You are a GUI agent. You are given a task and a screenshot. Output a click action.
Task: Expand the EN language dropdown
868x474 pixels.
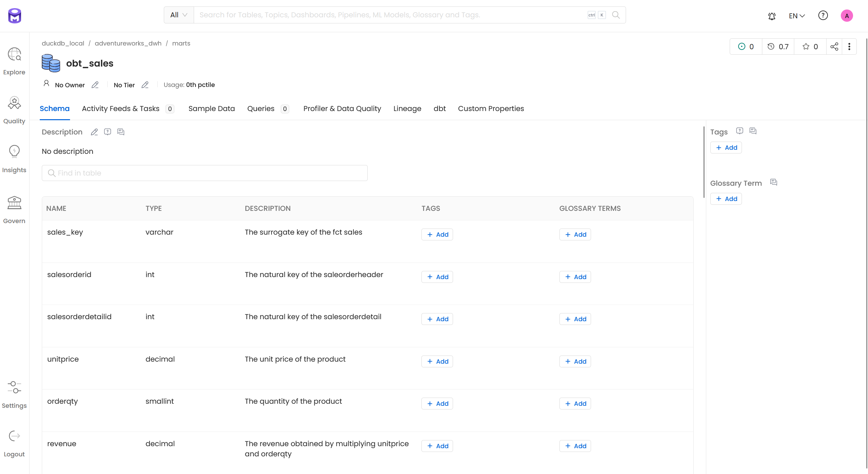(797, 16)
